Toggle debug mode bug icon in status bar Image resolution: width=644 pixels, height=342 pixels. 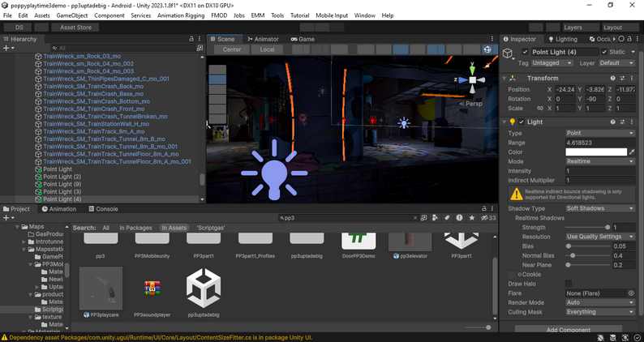[x=599, y=337]
